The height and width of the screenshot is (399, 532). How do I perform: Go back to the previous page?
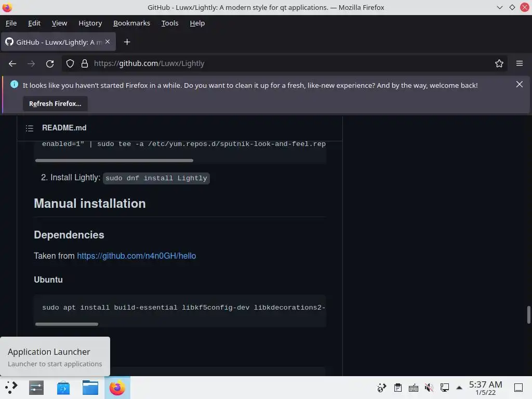[12, 63]
